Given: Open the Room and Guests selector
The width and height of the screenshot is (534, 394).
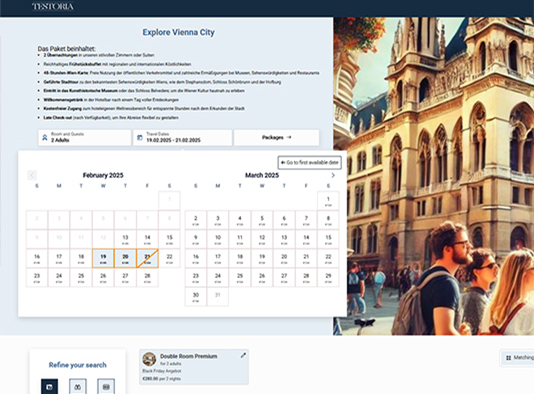Looking at the screenshot, I should (x=84, y=138).
